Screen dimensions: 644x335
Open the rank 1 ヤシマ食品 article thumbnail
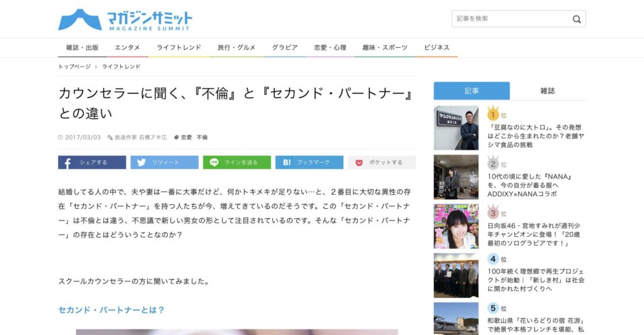click(456, 128)
